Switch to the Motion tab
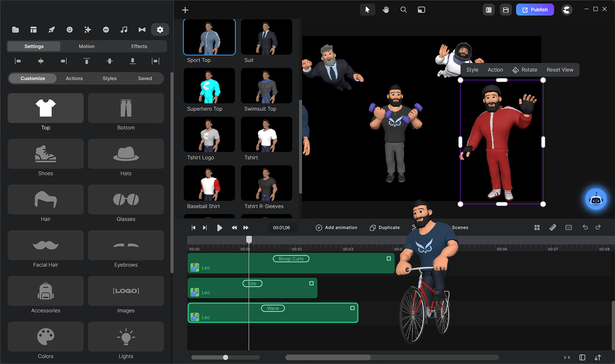 click(x=86, y=46)
